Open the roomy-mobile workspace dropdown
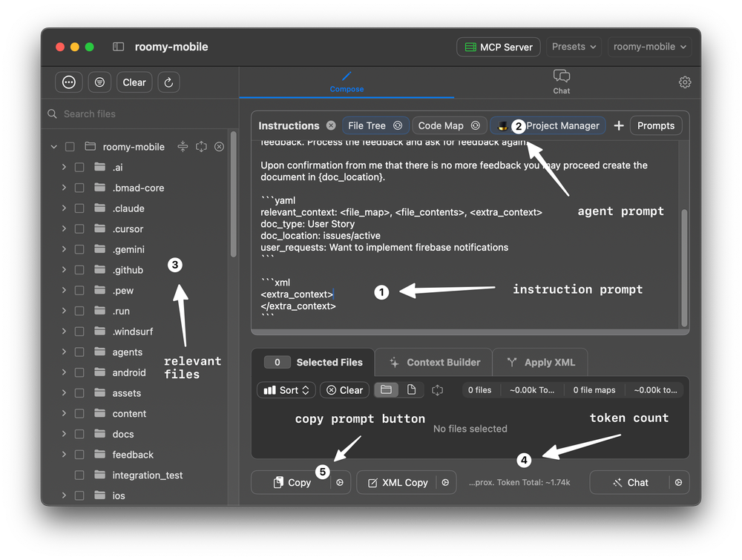Image resolution: width=742 pixels, height=560 pixels. pyautogui.click(x=649, y=47)
